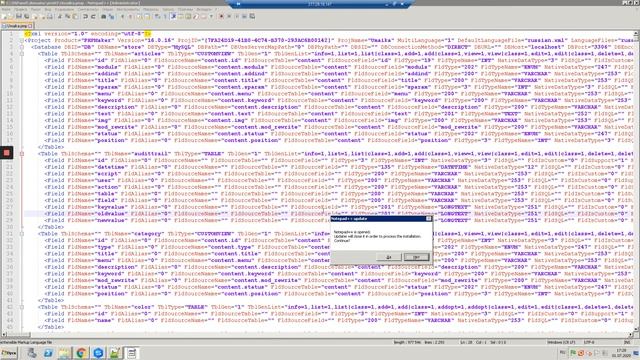Click the Stop Recording macro icon
This screenshot has height=360, width=640.
click(x=229, y=16)
